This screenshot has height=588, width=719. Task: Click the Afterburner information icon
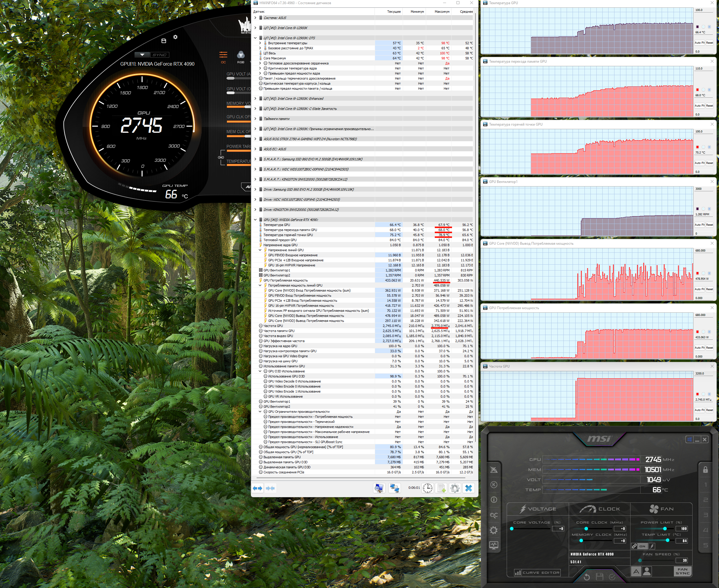tap(494, 500)
